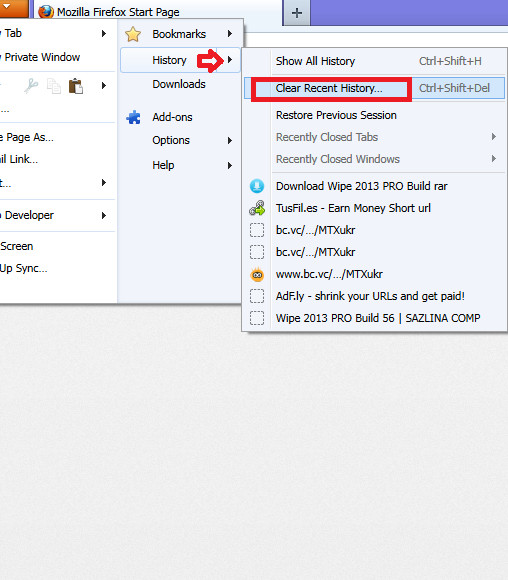Expand the Bookmarks submenu arrow
Viewport: 508px width, 580px height.
click(230, 34)
